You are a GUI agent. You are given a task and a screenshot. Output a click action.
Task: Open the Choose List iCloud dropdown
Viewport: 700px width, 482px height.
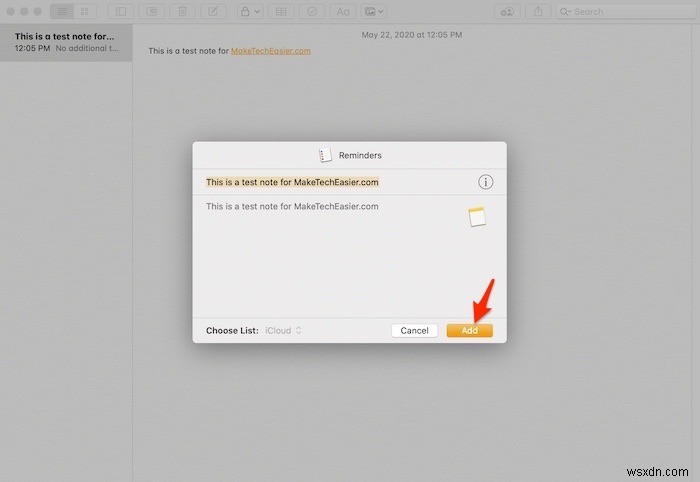click(283, 330)
